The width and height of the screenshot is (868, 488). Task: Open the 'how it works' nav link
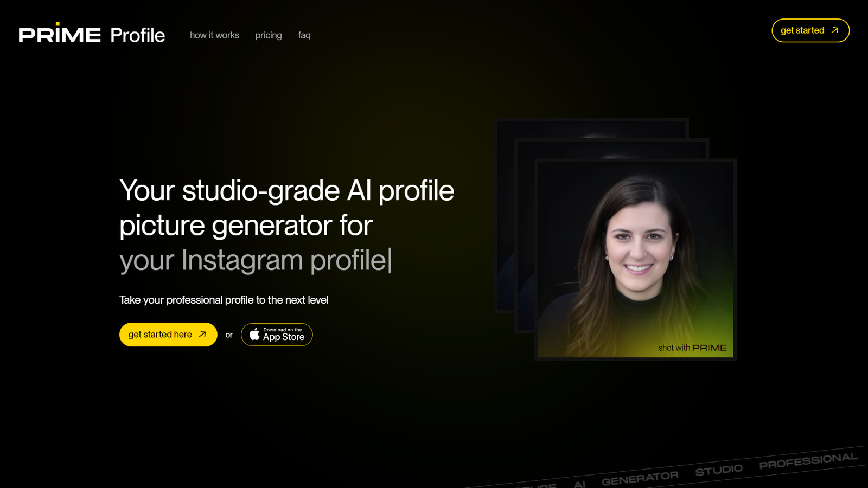[214, 35]
